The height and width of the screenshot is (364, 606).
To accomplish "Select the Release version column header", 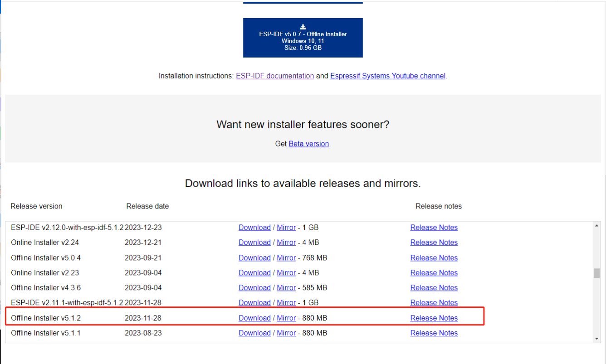I will point(36,206).
